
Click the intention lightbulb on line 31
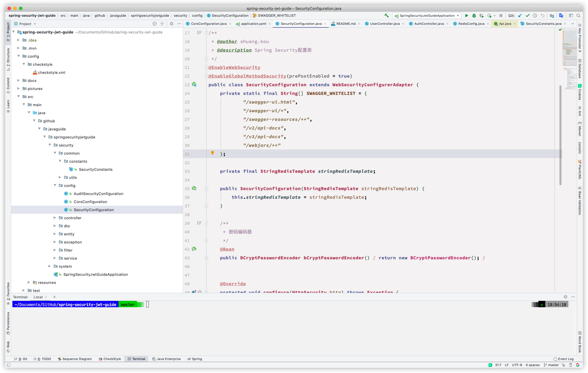click(x=212, y=153)
